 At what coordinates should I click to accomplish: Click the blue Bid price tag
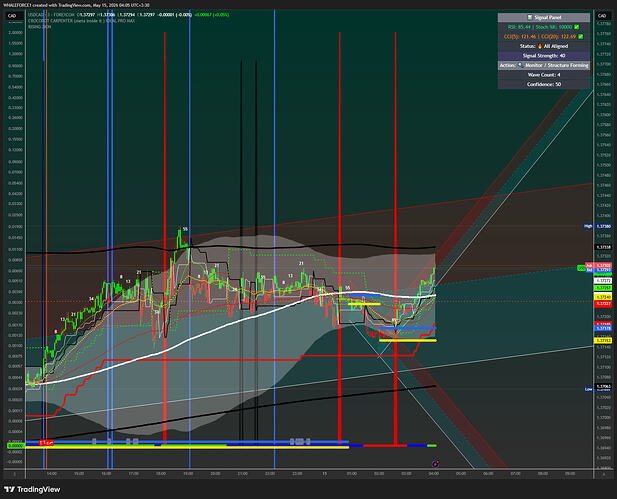pos(599,270)
